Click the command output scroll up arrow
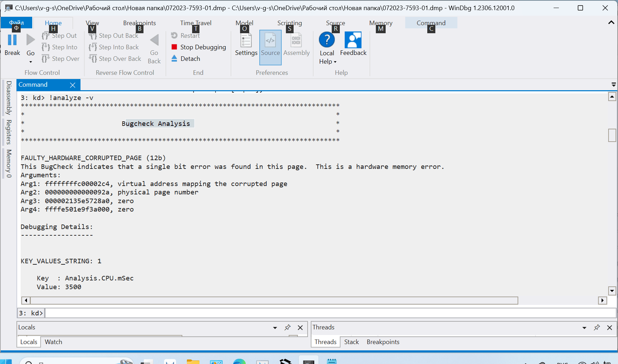Image resolution: width=618 pixels, height=364 pixels. 612,97
